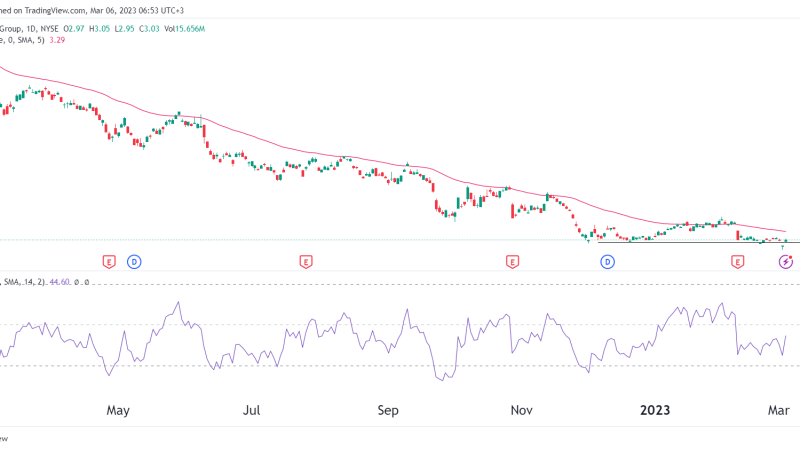
Task: Open the dividend D marker before 2023
Action: (x=607, y=262)
